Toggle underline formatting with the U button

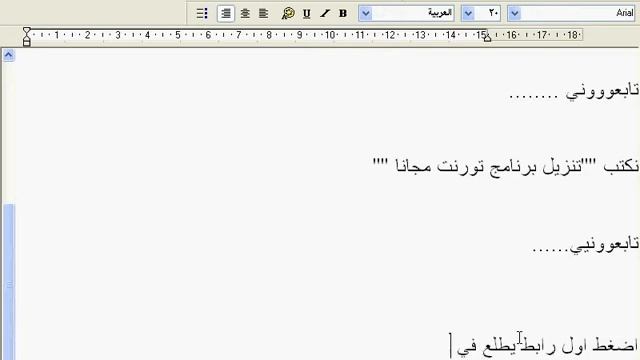[x=307, y=13]
